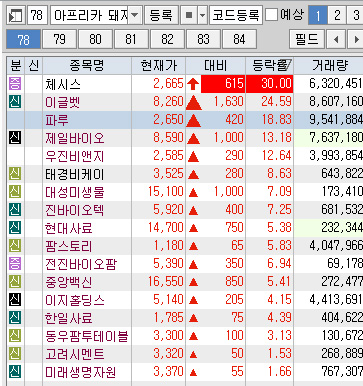Select the stock name 태경비케이
Viewport: 363px width, 386px height.
(x=75, y=174)
